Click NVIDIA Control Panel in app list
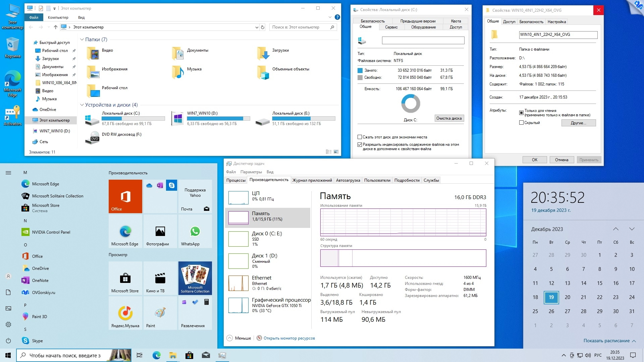644x362 pixels. pos(51,232)
